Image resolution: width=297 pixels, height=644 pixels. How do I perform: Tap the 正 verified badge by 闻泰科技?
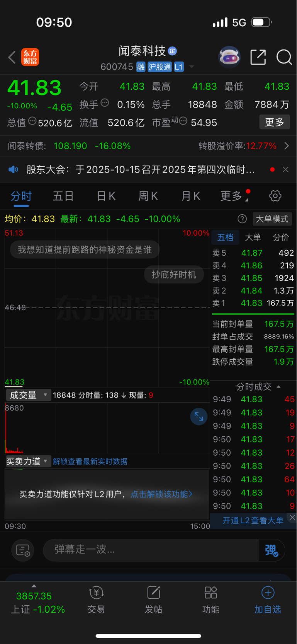coord(173,51)
